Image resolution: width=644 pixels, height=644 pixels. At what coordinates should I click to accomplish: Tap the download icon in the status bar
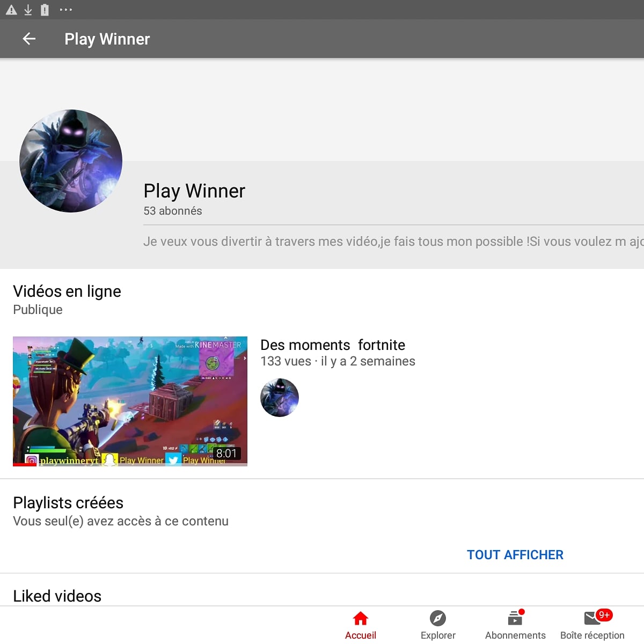[x=28, y=9]
